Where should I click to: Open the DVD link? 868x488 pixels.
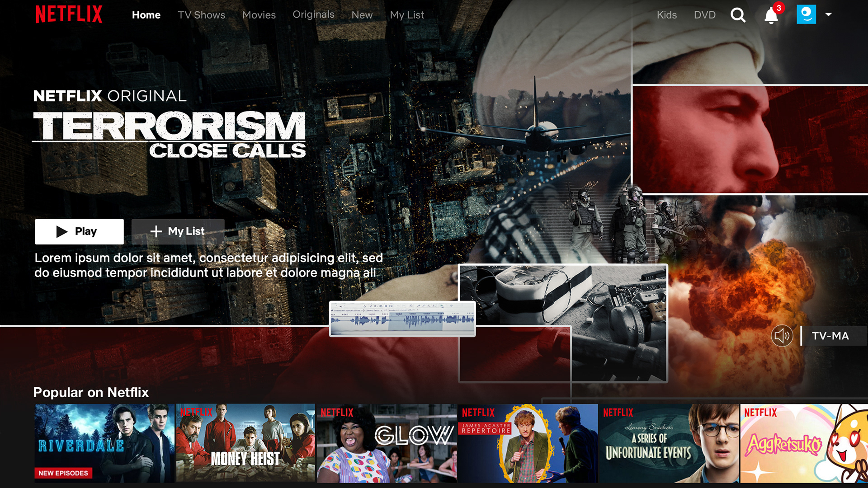coord(705,15)
